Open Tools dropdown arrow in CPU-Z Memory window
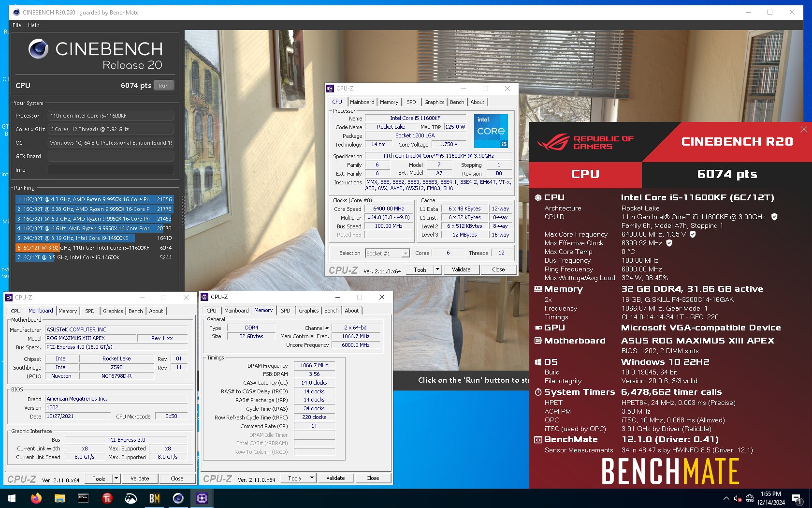Screen dimensions: 812x508 [312, 478]
